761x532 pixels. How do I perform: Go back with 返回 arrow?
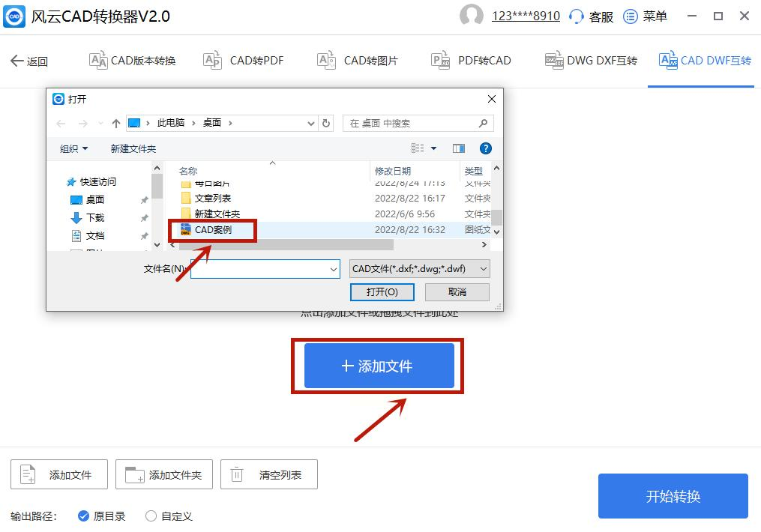(x=29, y=61)
